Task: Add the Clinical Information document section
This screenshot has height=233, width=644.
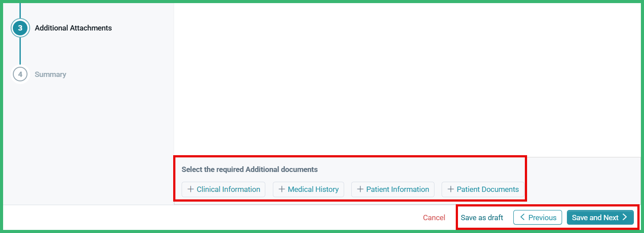Action: pos(223,189)
